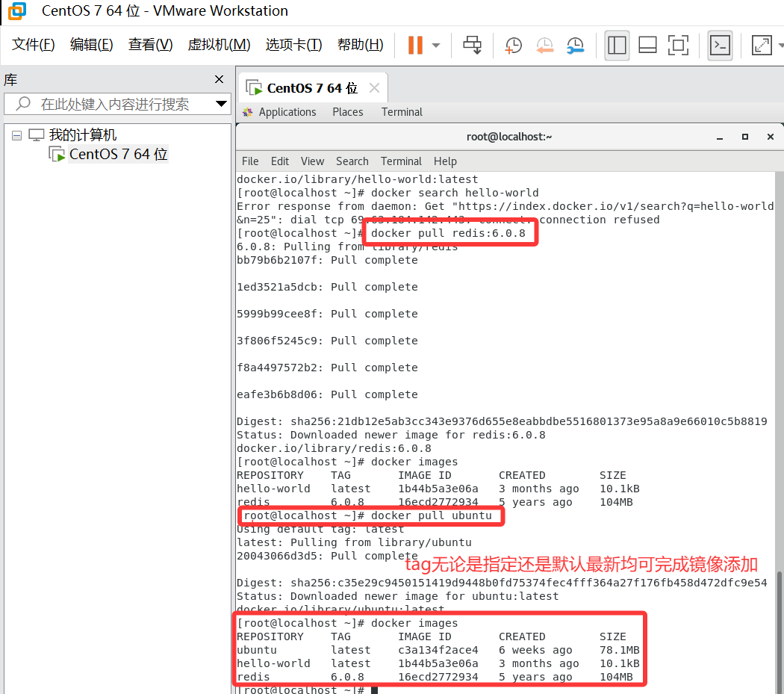Close the root@localhost terminal window
The width and height of the screenshot is (784, 694).
pyautogui.click(x=771, y=137)
